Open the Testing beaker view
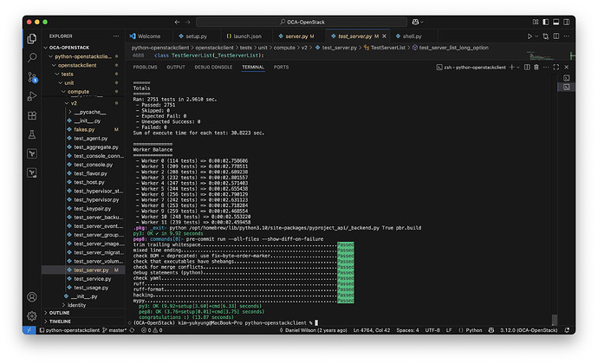598x364 pixels. click(x=32, y=134)
